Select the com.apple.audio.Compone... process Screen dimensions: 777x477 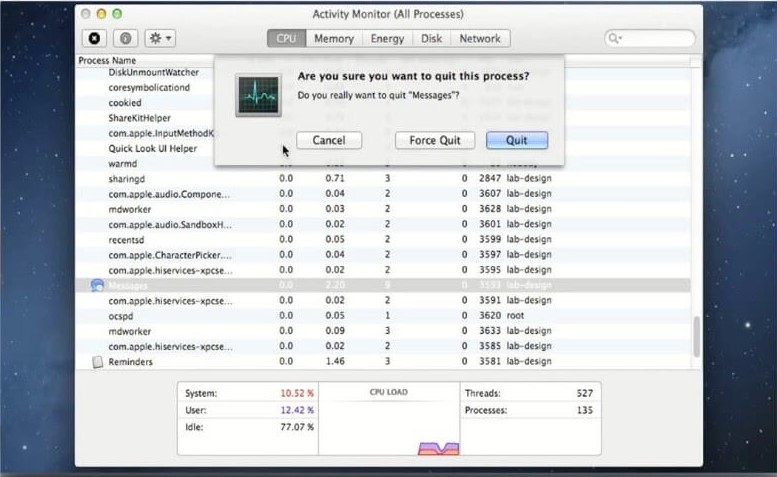(169, 194)
